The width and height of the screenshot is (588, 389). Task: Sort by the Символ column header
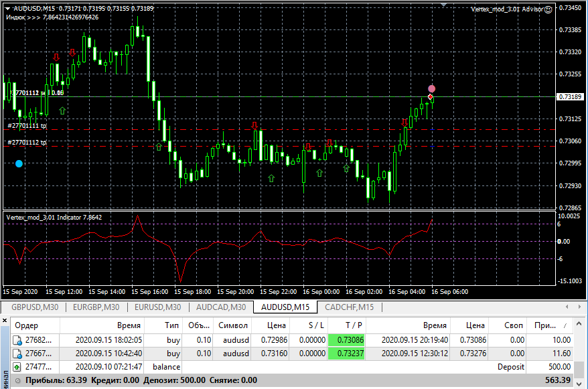click(x=231, y=325)
